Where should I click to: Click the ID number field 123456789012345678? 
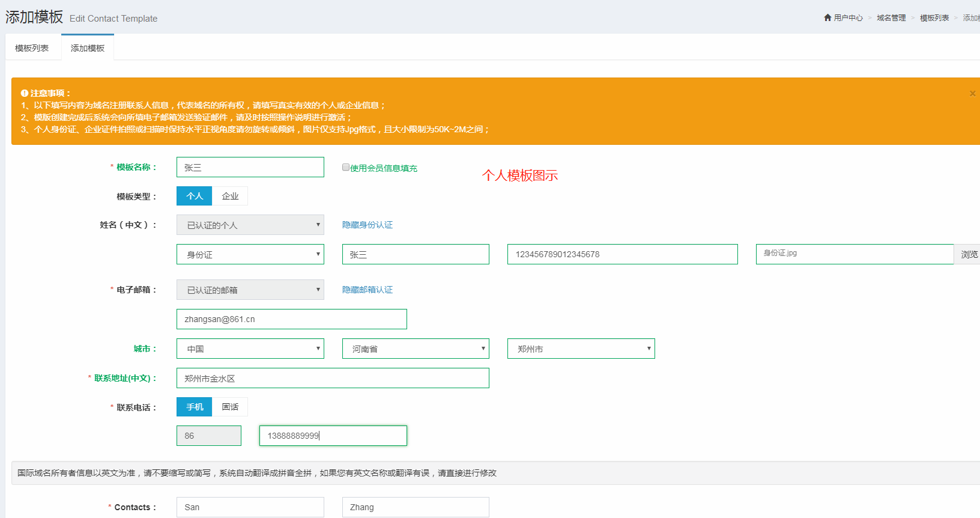coord(623,254)
